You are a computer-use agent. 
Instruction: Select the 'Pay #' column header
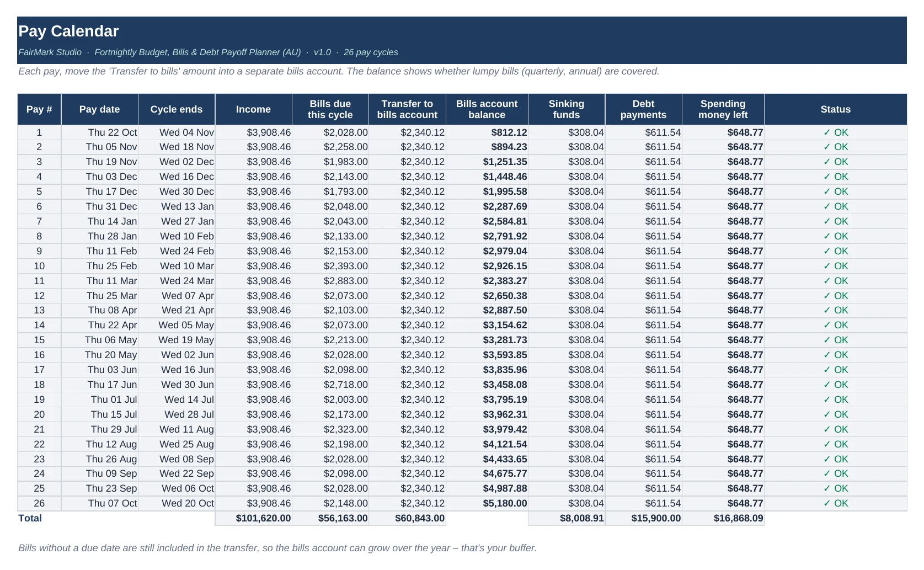tap(39, 109)
